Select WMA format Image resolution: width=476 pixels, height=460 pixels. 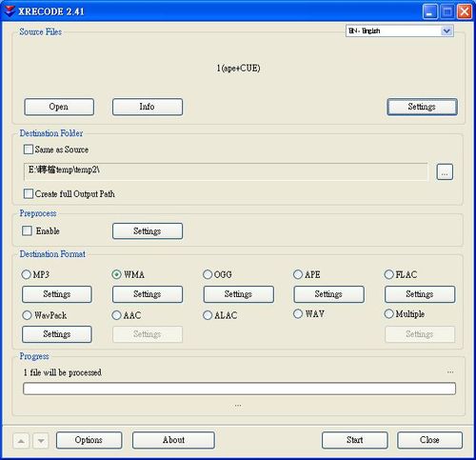tap(116, 274)
